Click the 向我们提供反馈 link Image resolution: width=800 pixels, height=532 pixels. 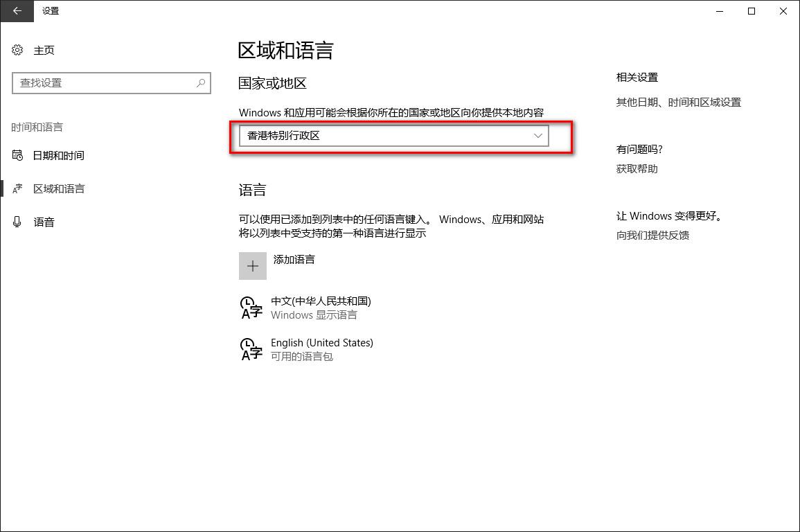(x=652, y=235)
